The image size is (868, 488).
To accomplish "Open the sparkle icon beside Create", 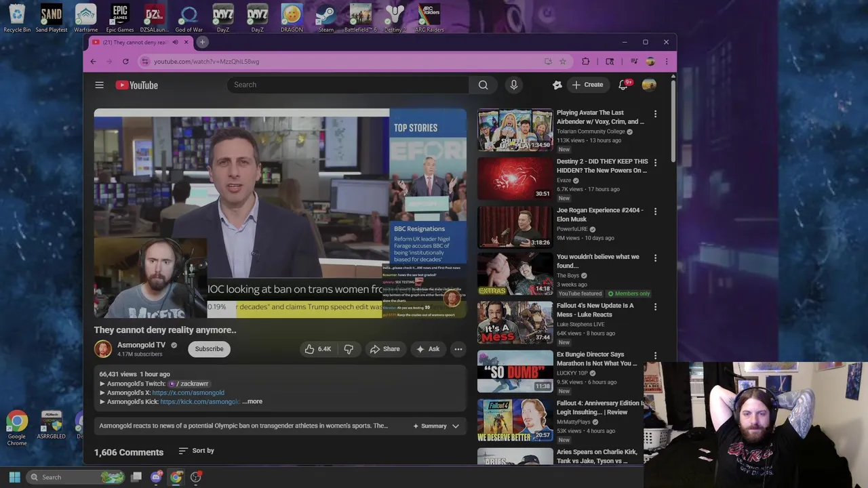I will click(x=557, y=85).
